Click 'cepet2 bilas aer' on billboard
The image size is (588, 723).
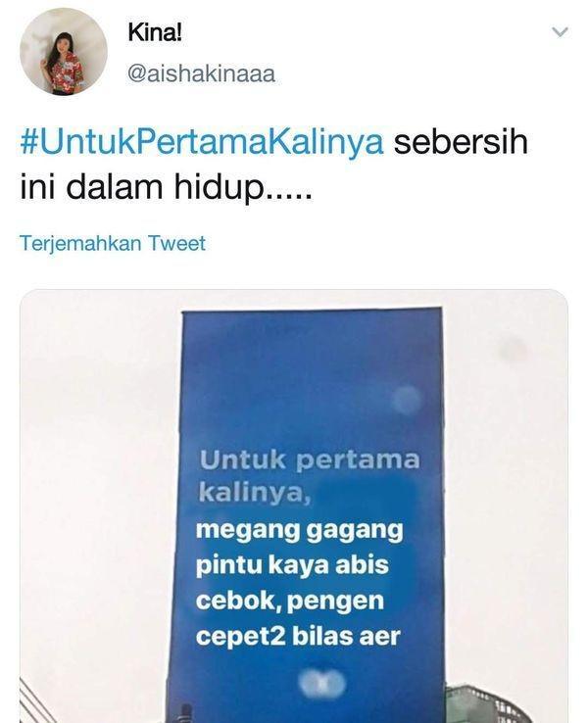[298, 637]
